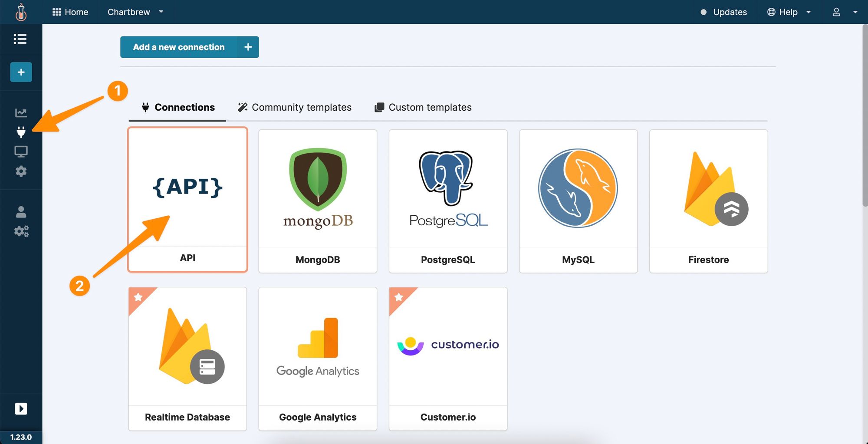The width and height of the screenshot is (868, 444).
Task: Open team settings multi-gear icon
Action: pyautogui.click(x=21, y=231)
